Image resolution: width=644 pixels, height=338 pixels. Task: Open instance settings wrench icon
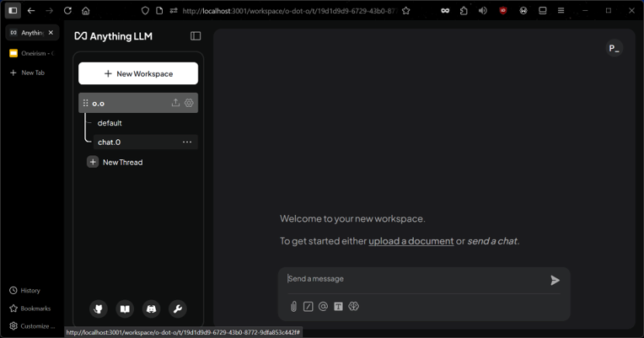point(177,308)
